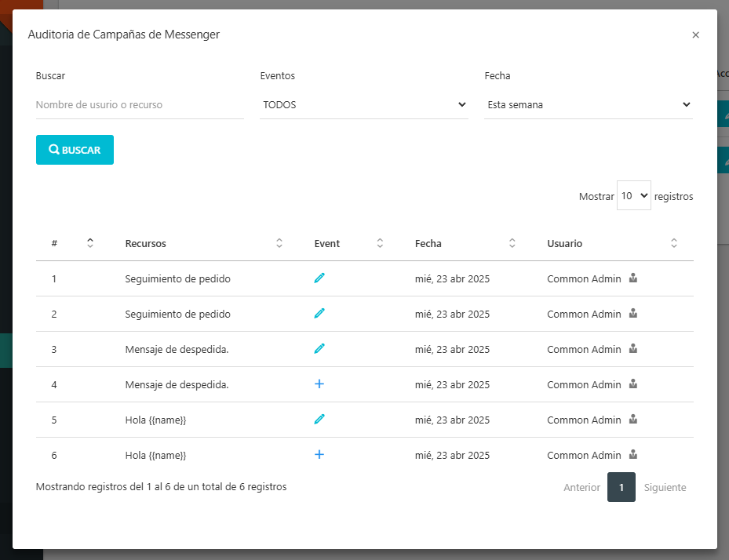Image resolution: width=729 pixels, height=560 pixels.
Task: Go to the Anterior page
Action: [x=581, y=487]
